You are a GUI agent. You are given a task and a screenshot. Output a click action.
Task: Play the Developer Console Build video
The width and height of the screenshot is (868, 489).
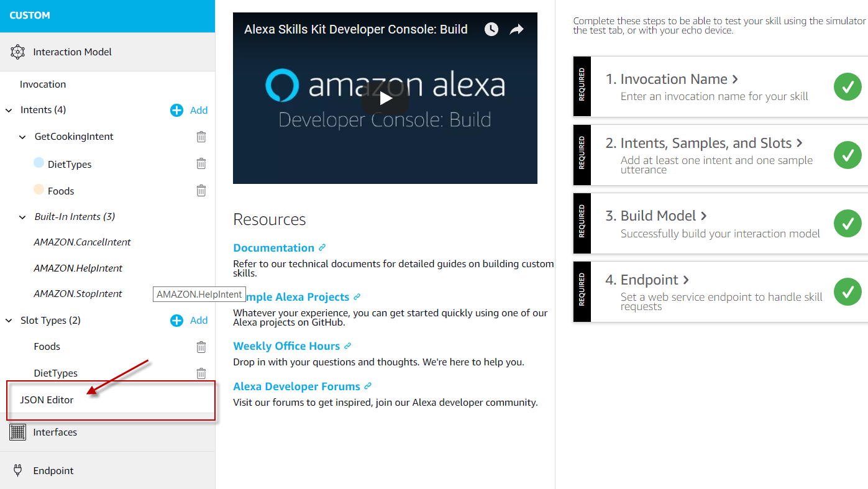[385, 98]
